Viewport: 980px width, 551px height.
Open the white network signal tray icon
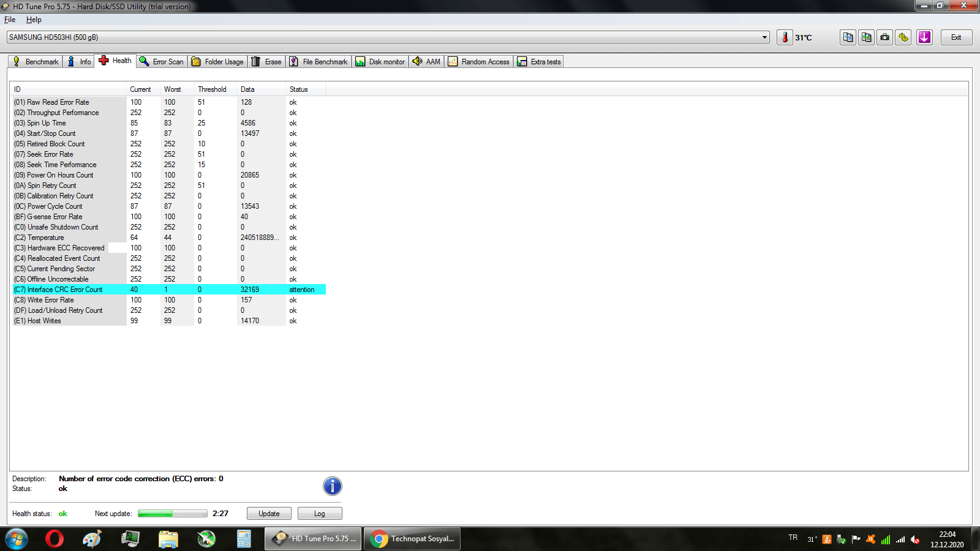(900, 539)
